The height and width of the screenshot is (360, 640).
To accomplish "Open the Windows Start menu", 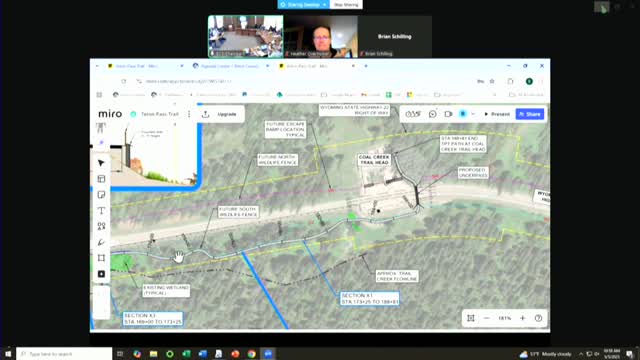I will (x=8, y=353).
